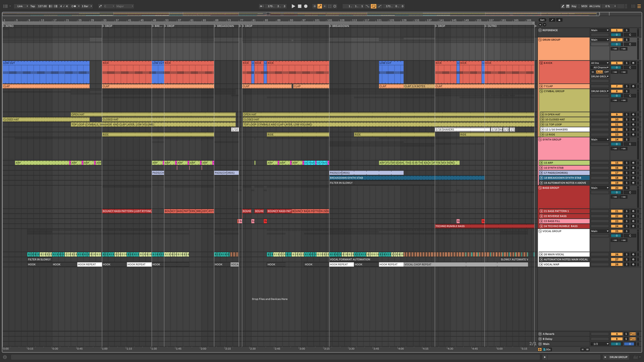Click the Capture MIDI icon

click(x=330, y=6)
